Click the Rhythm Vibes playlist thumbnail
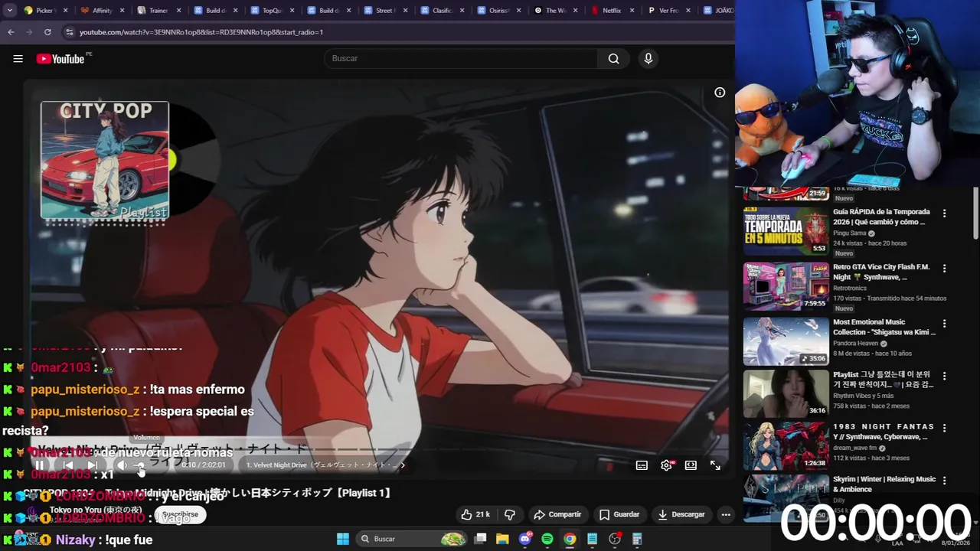This screenshot has width=980, height=551. 786,393
